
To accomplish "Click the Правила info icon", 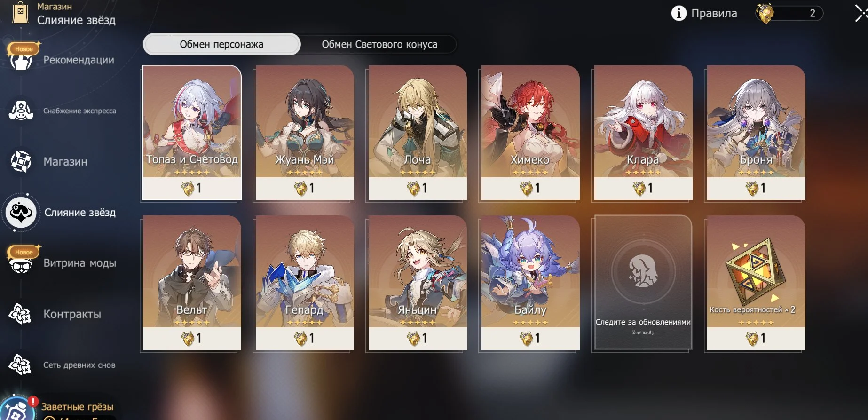I will point(679,13).
